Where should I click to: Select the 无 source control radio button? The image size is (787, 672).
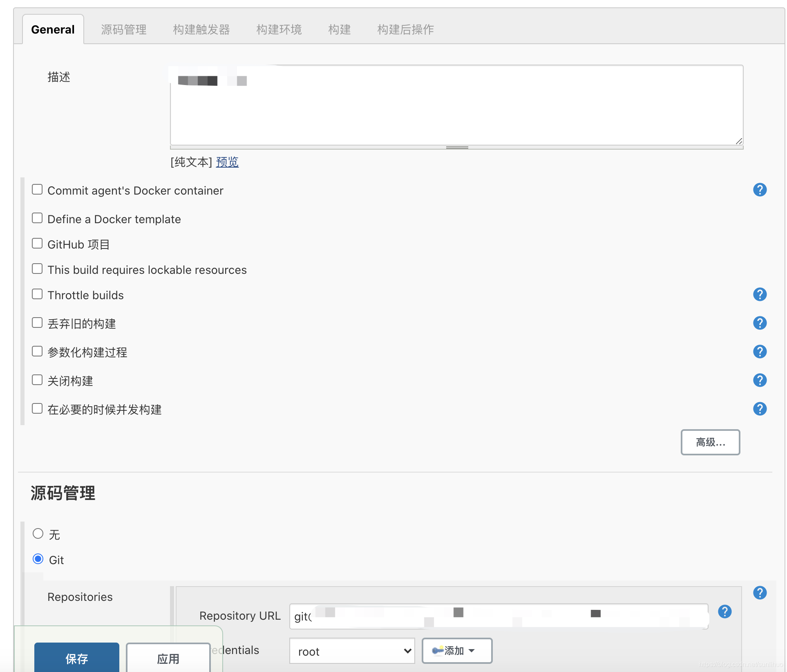click(38, 533)
